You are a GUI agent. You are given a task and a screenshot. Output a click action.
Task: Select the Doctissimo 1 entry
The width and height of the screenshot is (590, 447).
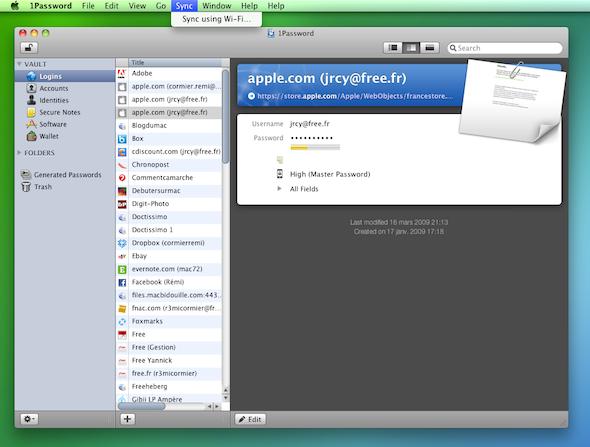[x=169, y=230]
